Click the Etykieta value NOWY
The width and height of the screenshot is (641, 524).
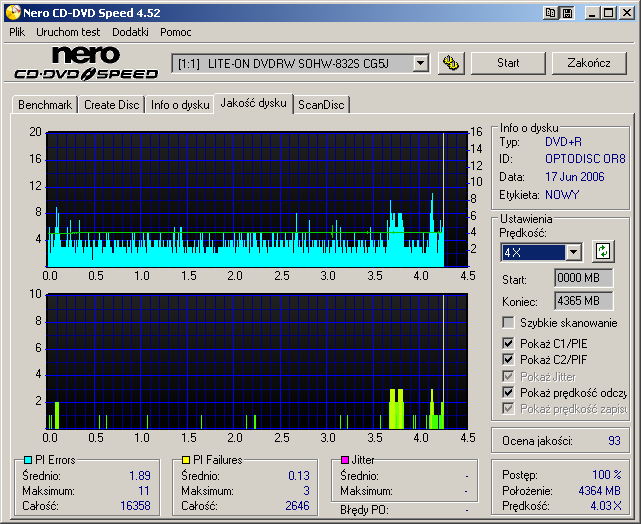tap(562, 195)
